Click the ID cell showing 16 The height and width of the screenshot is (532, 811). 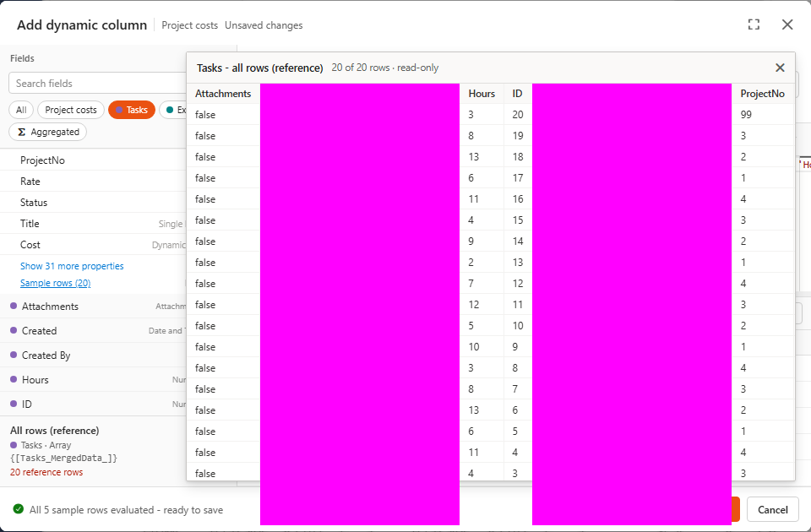pyautogui.click(x=518, y=199)
